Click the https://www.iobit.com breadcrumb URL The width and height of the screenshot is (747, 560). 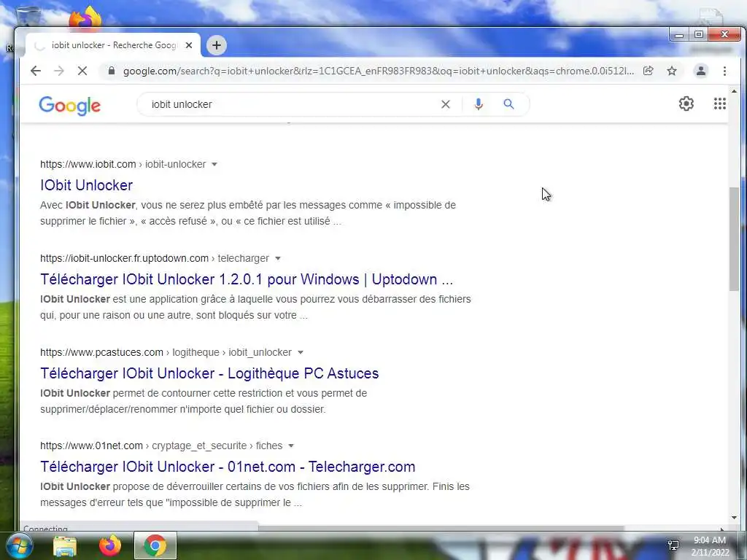click(88, 164)
